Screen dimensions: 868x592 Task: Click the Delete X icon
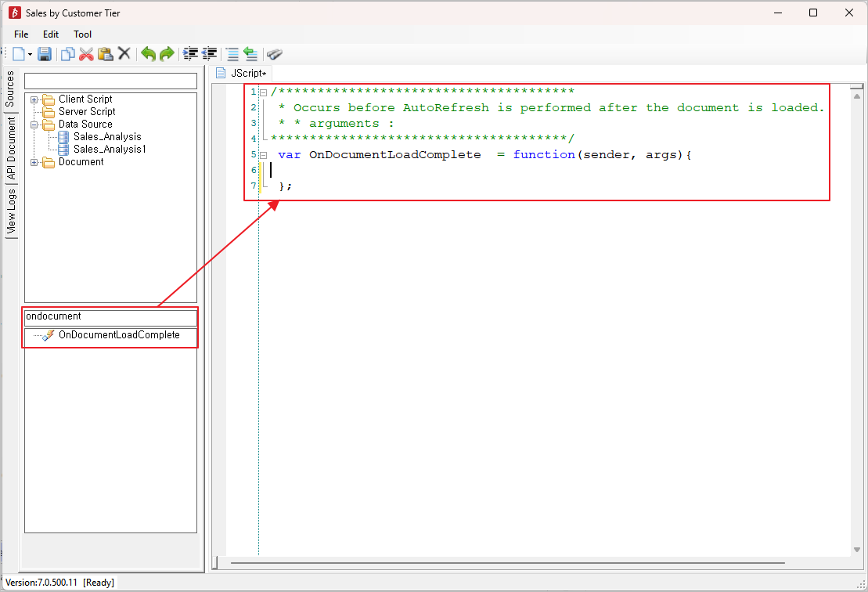point(124,54)
